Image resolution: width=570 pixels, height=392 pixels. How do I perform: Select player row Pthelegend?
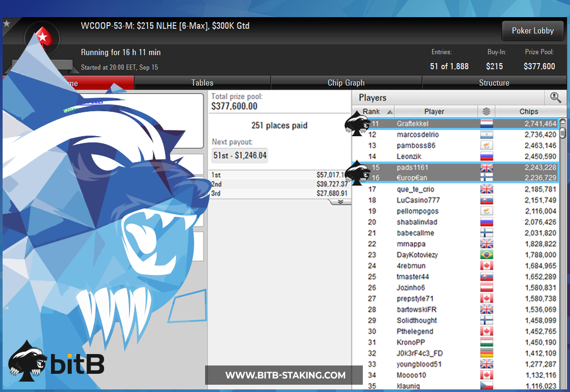point(456,331)
